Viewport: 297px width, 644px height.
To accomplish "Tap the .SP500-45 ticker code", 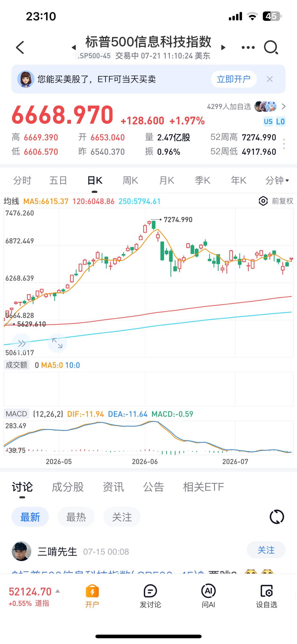I will pos(94,56).
